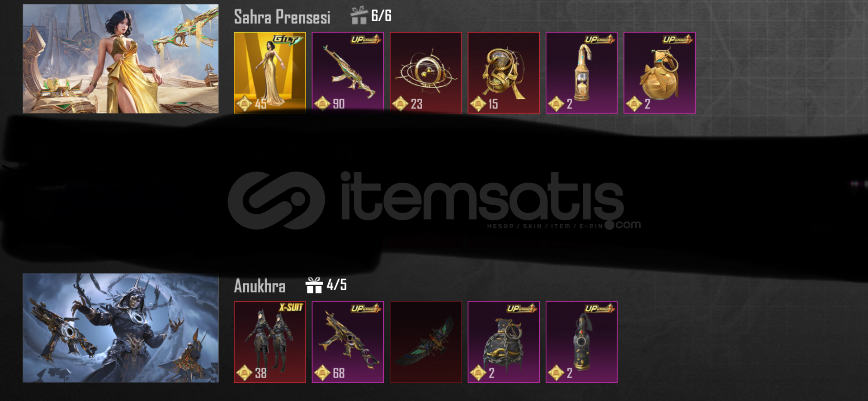
Task: Click the 6/6 collection progress counter
Action: tap(382, 16)
